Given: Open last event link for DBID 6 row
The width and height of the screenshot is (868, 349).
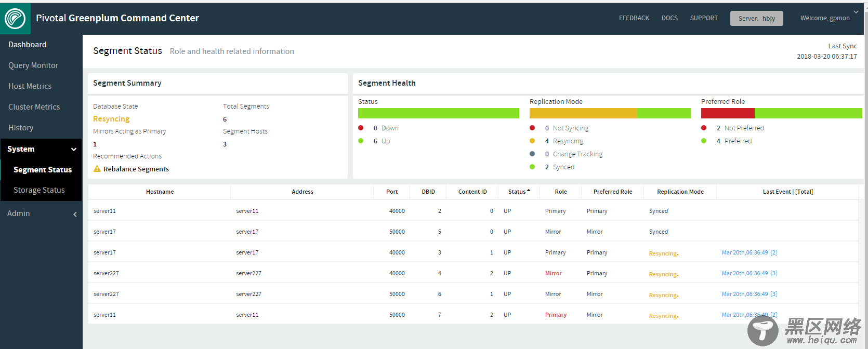Looking at the screenshot, I should coord(749,294).
